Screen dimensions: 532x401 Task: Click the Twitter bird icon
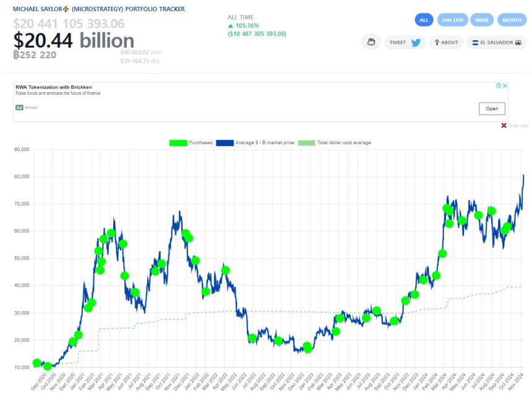(416, 43)
